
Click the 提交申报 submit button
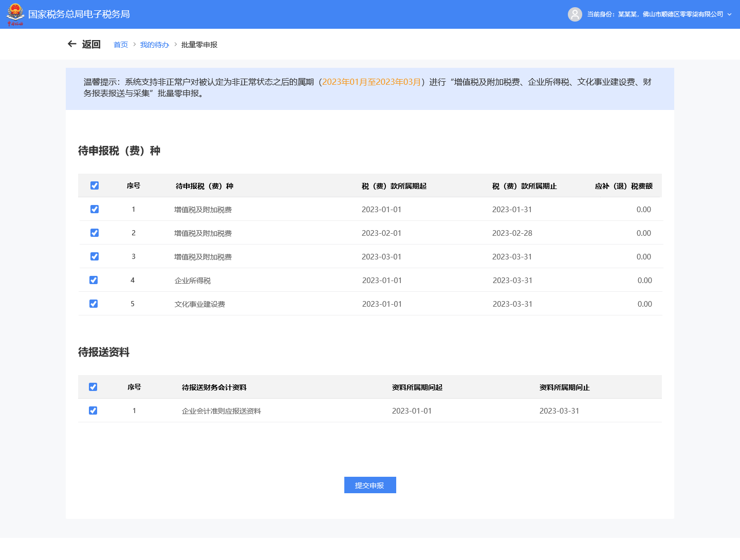coord(370,485)
